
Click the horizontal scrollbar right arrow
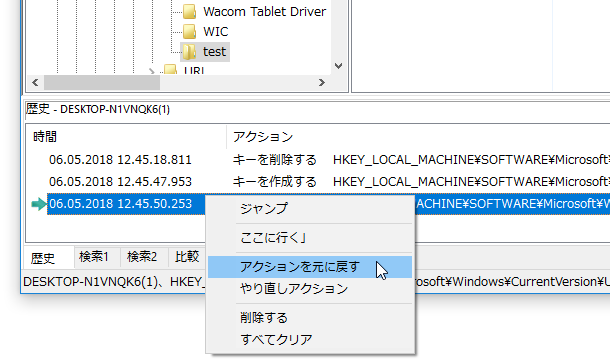tap(321, 82)
